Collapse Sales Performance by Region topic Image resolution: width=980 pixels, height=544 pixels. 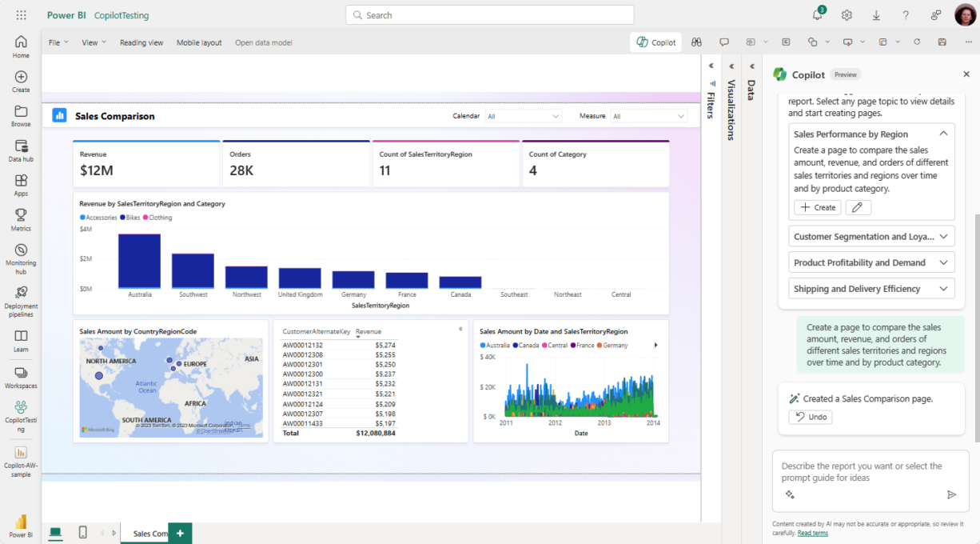pos(943,134)
